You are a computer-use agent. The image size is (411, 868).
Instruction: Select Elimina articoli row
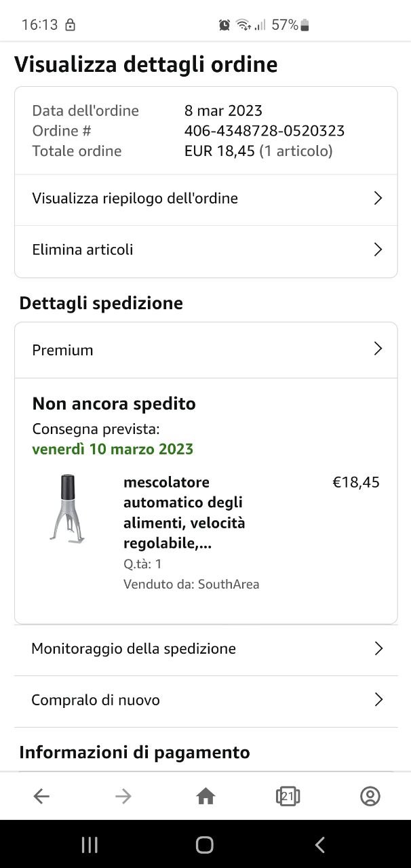[206, 251]
